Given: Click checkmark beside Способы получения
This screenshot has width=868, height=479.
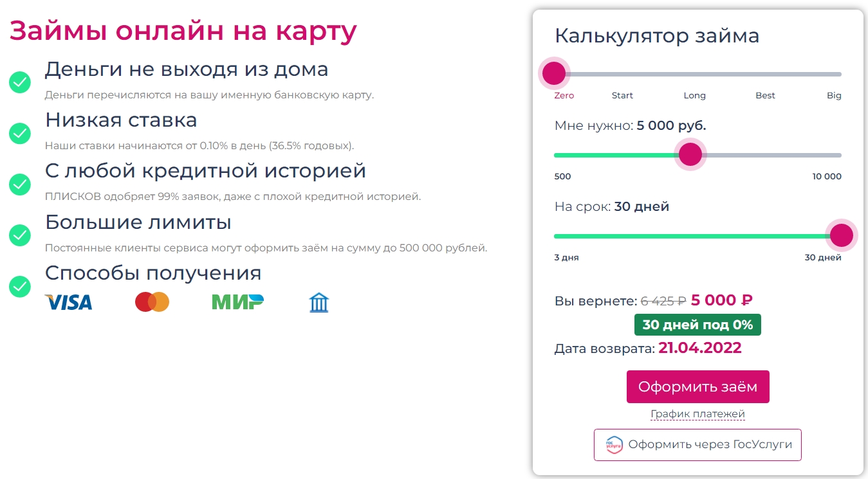Looking at the screenshot, I should click(20, 286).
